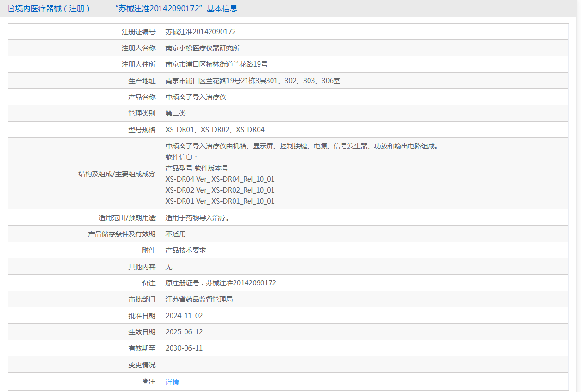
Task: Click the effective date 2025-06-12
Action: [x=184, y=332]
